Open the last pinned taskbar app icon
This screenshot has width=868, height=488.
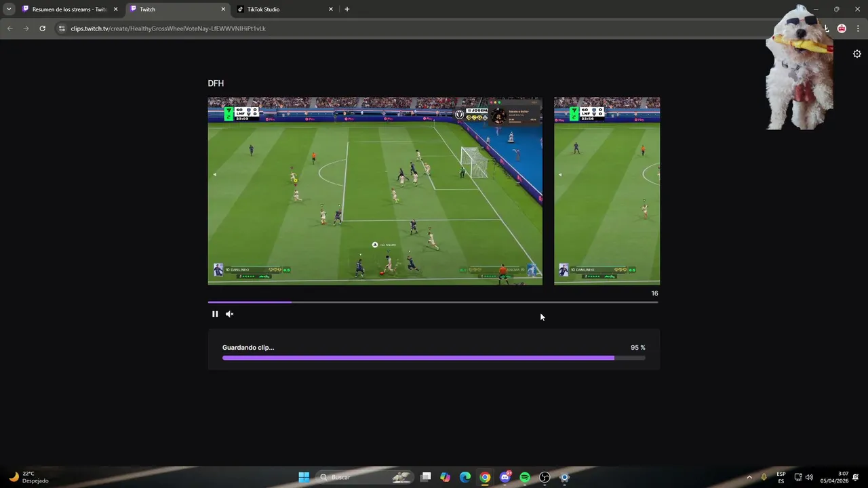[564, 477]
